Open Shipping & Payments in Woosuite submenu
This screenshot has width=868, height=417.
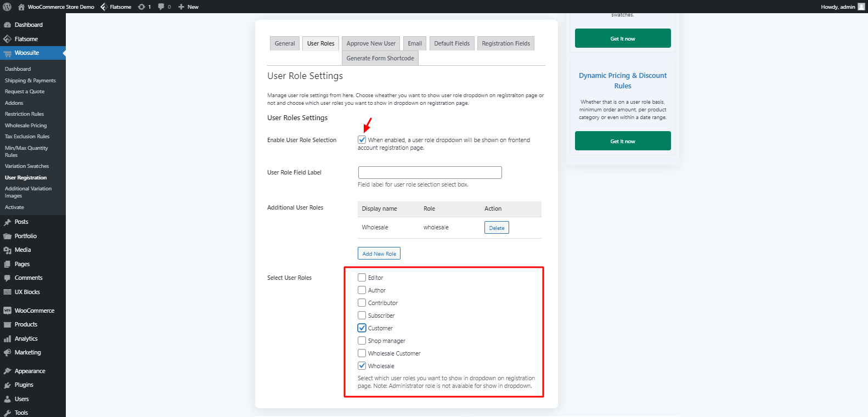(30, 81)
